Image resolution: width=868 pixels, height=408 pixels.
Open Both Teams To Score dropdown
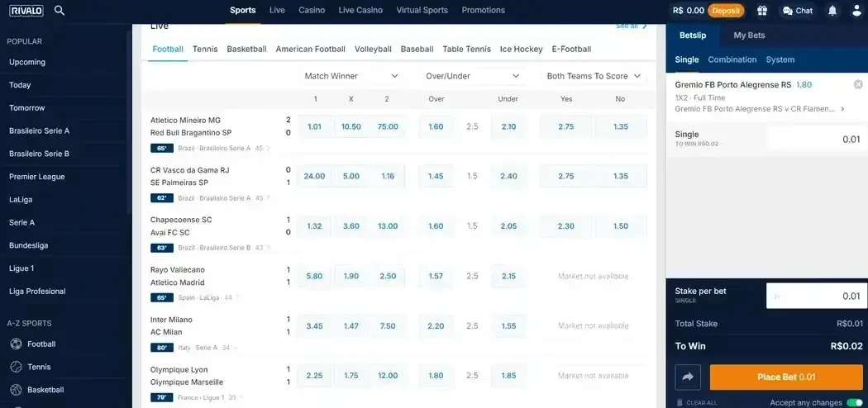click(x=594, y=76)
